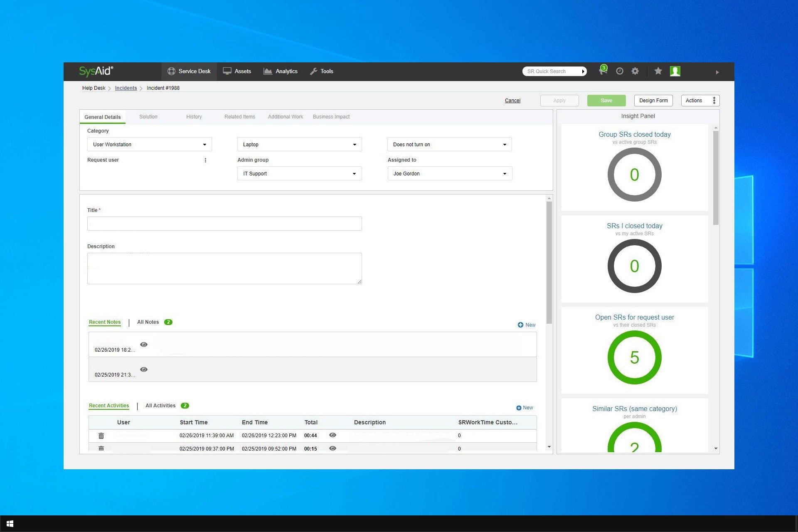
Task: Expand the Admin group IT Support dropdown
Action: pyautogui.click(x=354, y=174)
